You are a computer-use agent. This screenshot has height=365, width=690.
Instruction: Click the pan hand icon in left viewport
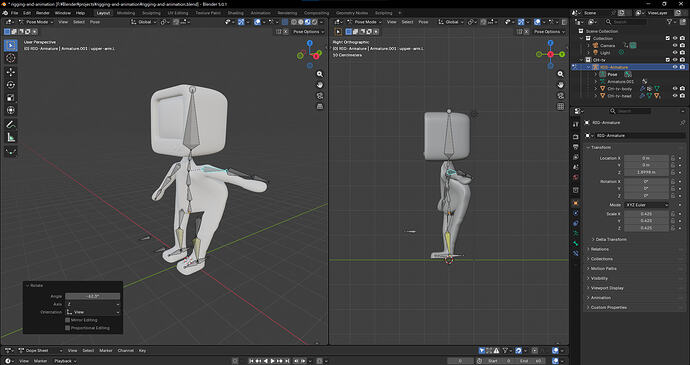(x=320, y=85)
